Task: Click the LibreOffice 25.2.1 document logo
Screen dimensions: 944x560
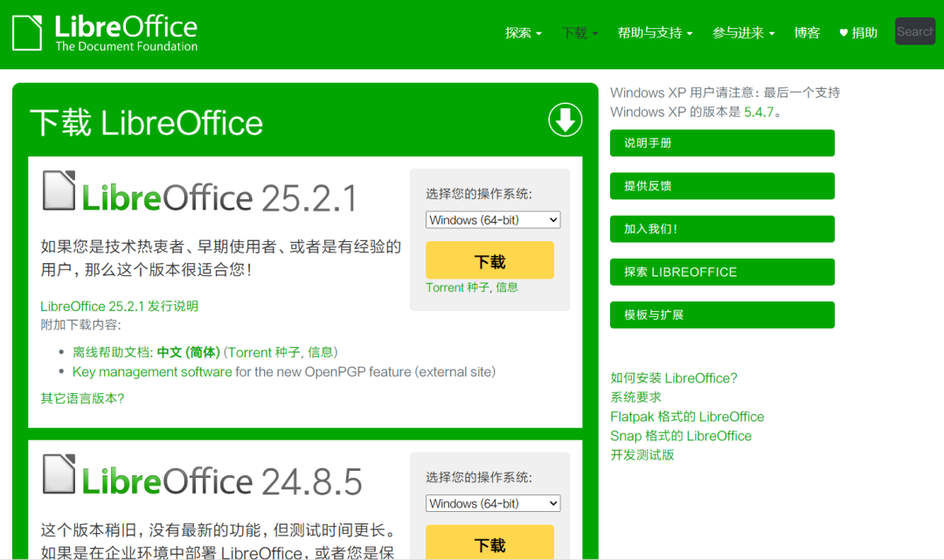Action: click(x=59, y=191)
